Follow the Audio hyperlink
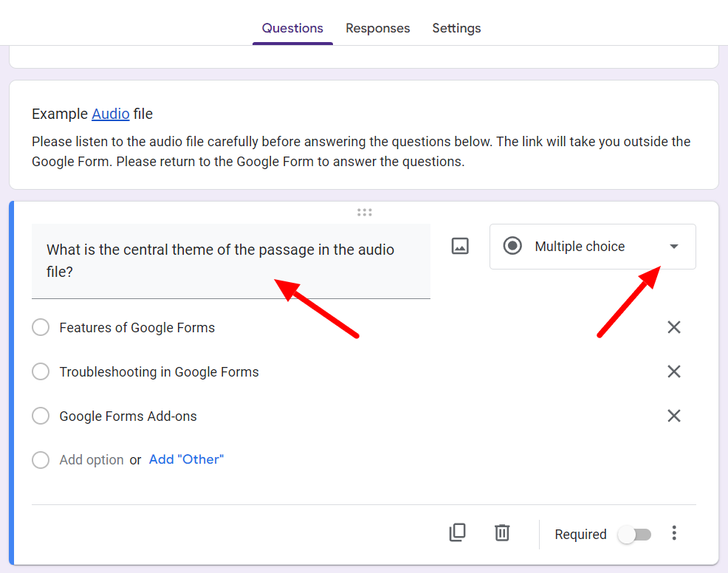This screenshot has width=728, height=573. point(111,114)
